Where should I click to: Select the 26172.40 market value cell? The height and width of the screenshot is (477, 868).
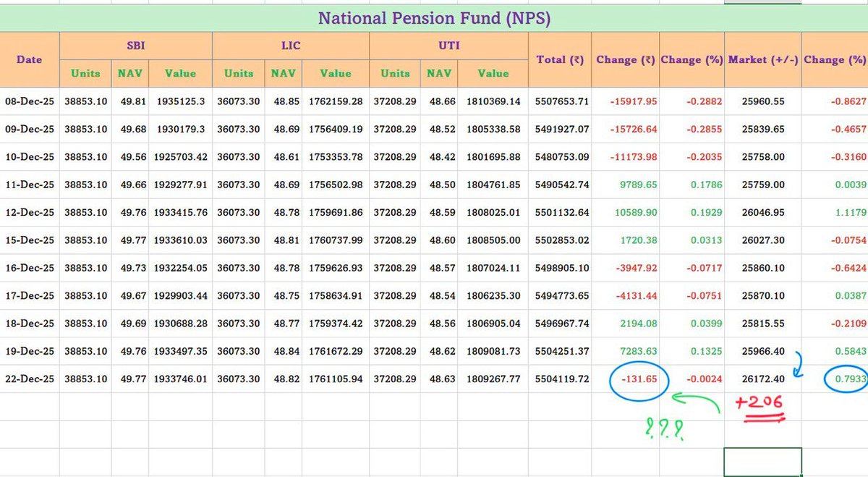click(x=762, y=379)
